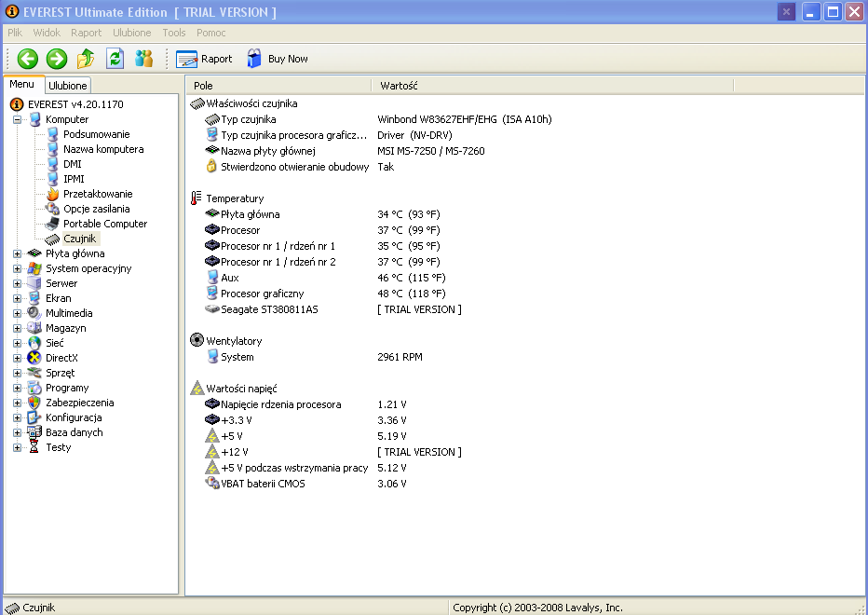Expand the Magazyn tree node
Screen dimensions: 868x615
coord(17,329)
